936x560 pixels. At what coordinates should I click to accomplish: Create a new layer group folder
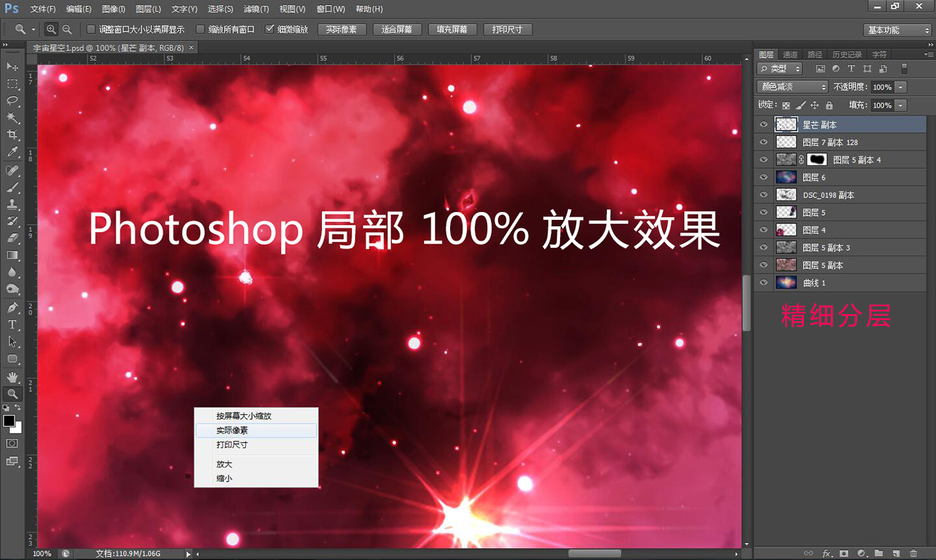(x=879, y=554)
